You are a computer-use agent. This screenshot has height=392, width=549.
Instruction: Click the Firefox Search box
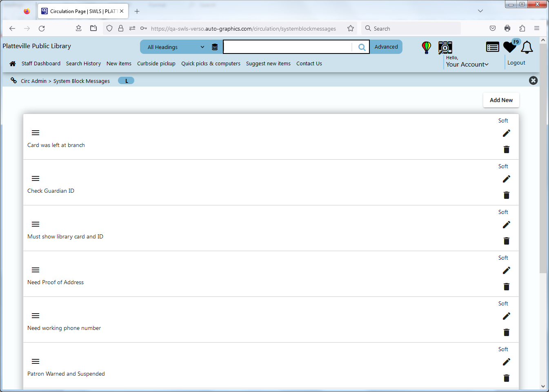click(x=411, y=29)
